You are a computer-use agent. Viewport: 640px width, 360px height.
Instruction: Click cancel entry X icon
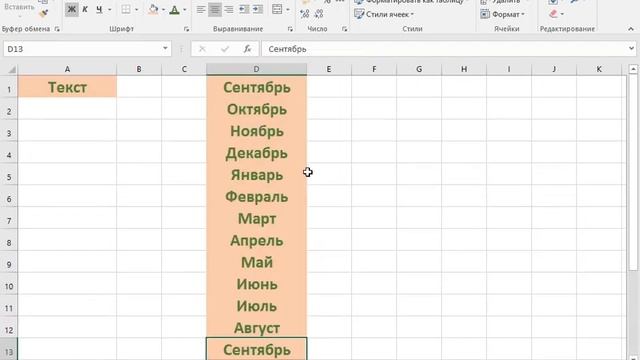pos(202,49)
